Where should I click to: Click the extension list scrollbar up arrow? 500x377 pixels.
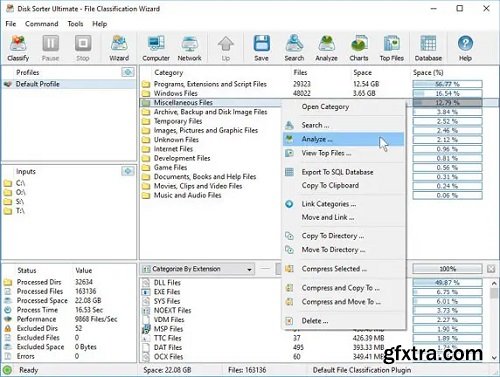[x=494, y=283]
